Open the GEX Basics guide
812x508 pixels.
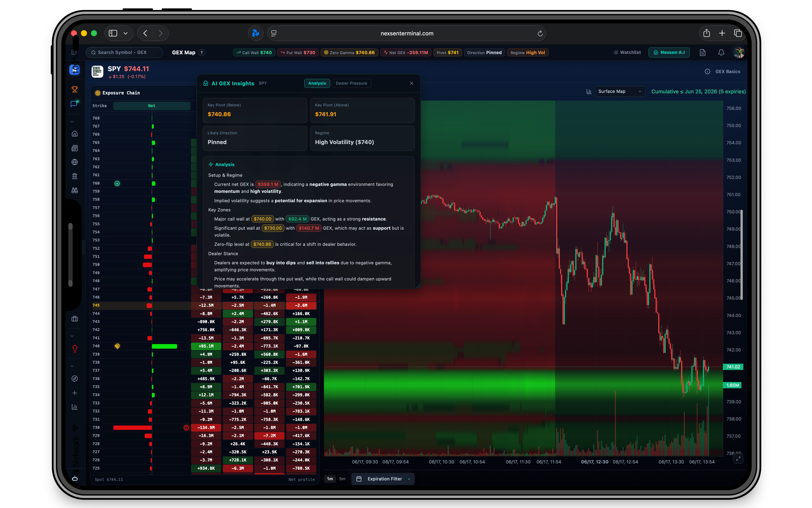click(722, 72)
